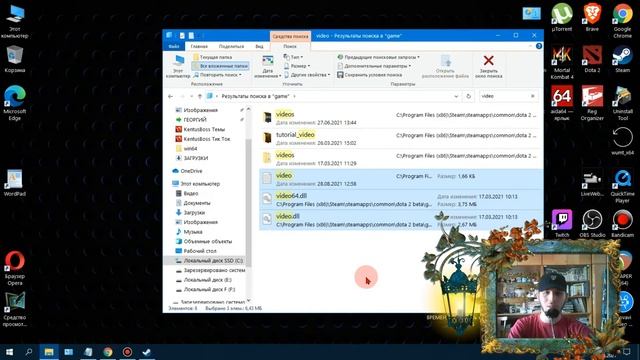Open KentusBoss Темы in navigation pane

204,129
